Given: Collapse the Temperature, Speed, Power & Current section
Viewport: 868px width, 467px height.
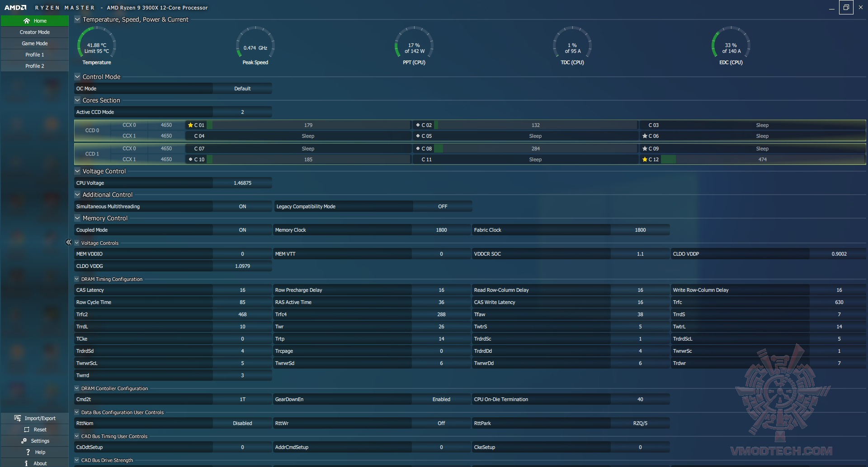Looking at the screenshot, I should pyautogui.click(x=77, y=19).
